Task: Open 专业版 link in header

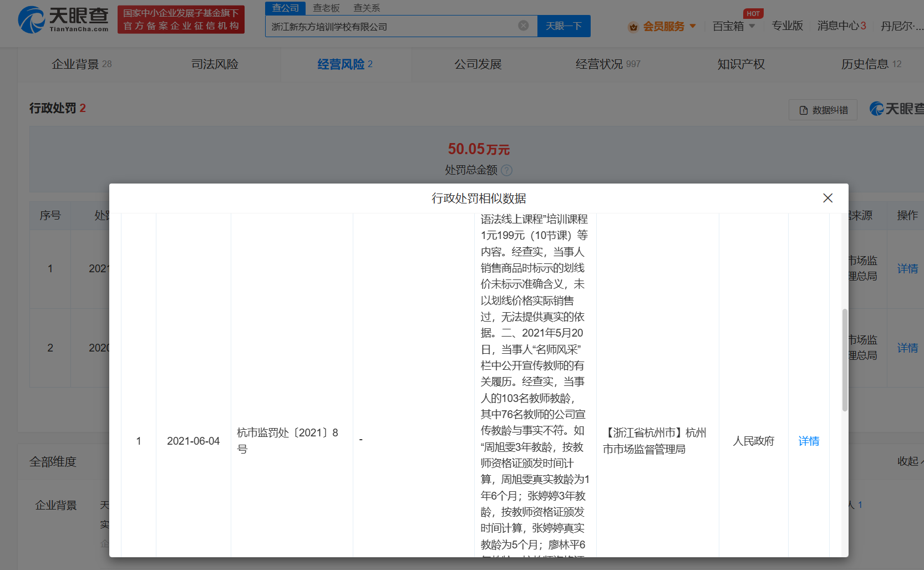Action: [x=787, y=26]
